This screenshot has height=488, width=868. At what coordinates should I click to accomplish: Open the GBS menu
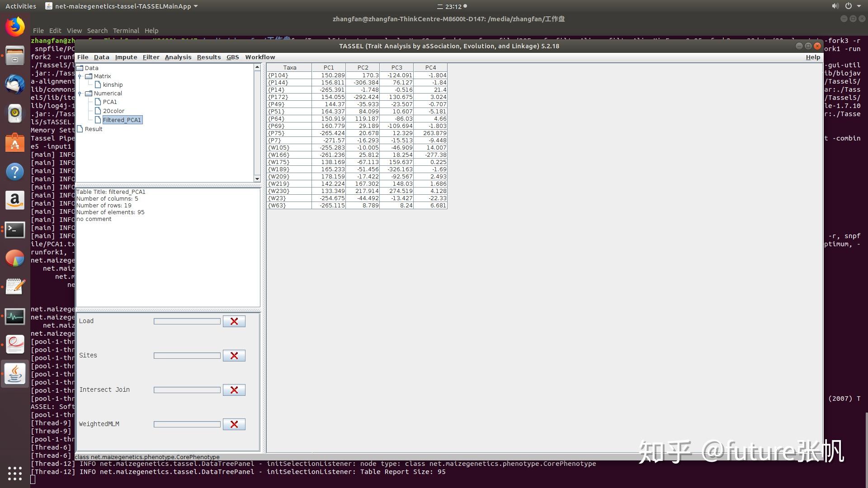point(232,57)
